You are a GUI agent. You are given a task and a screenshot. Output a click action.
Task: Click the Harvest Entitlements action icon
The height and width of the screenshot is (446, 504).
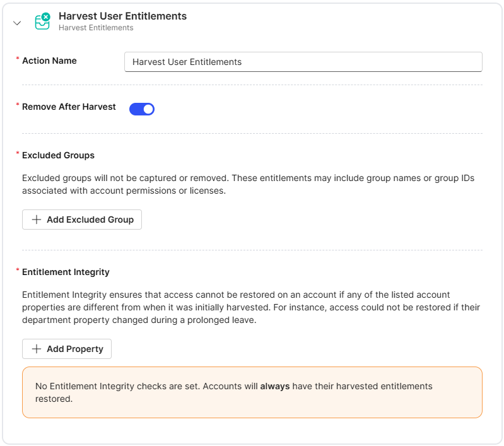click(42, 22)
